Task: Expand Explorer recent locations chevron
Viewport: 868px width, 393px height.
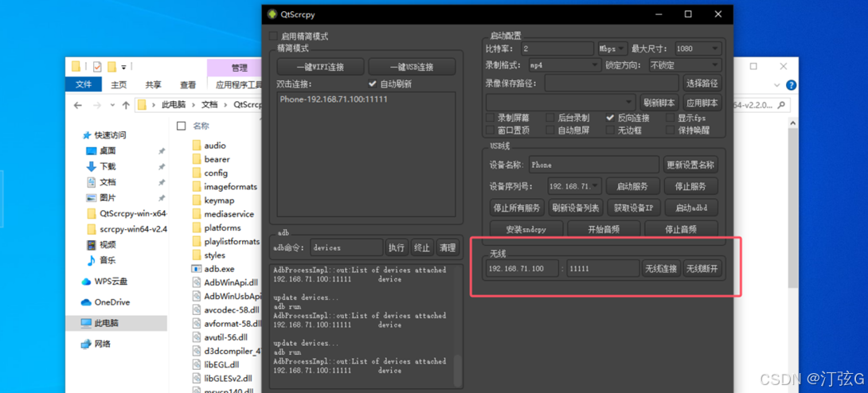Action: [113, 105]
